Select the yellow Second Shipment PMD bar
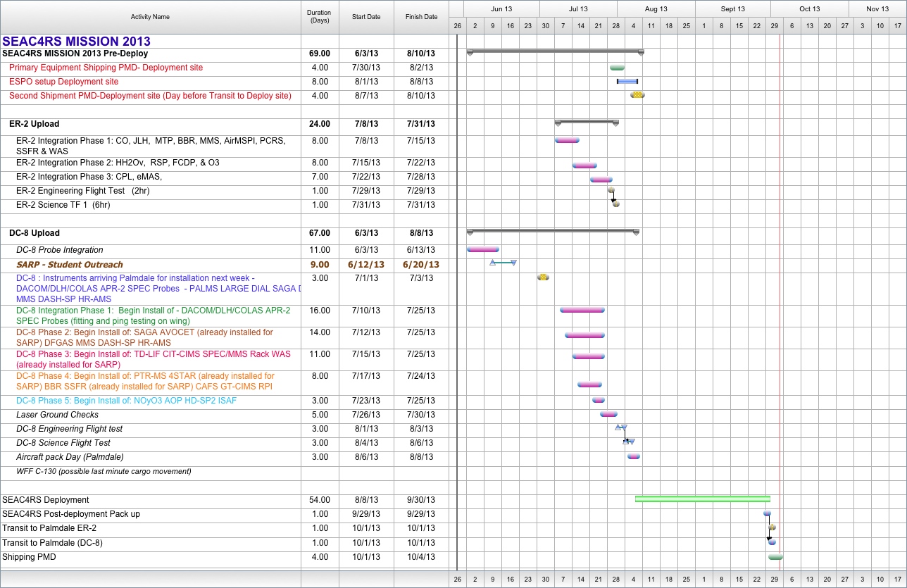 637,95
